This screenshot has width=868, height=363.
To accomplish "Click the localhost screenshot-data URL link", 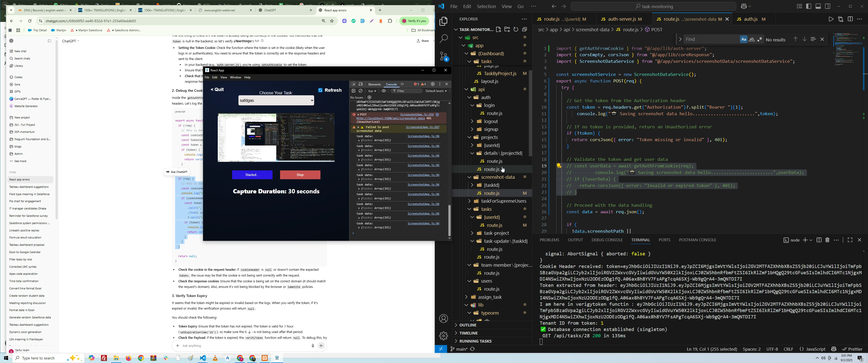I will (x=390, y=118).
